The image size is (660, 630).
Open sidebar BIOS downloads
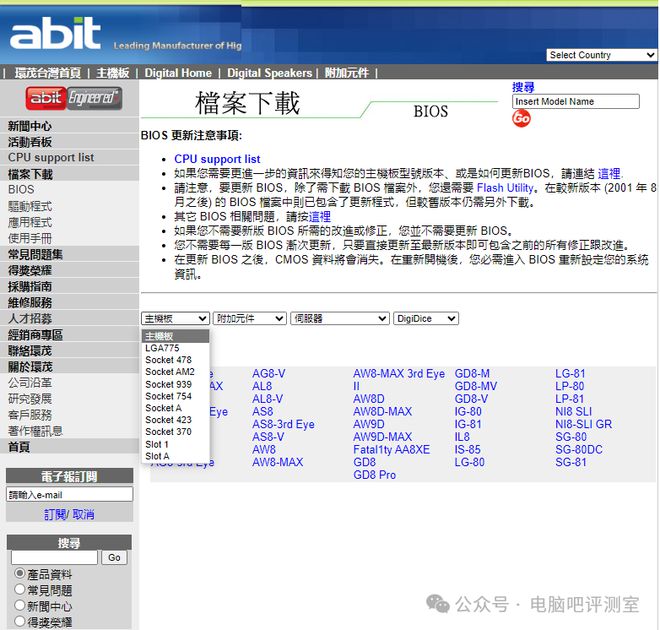(x=21, y=189)
